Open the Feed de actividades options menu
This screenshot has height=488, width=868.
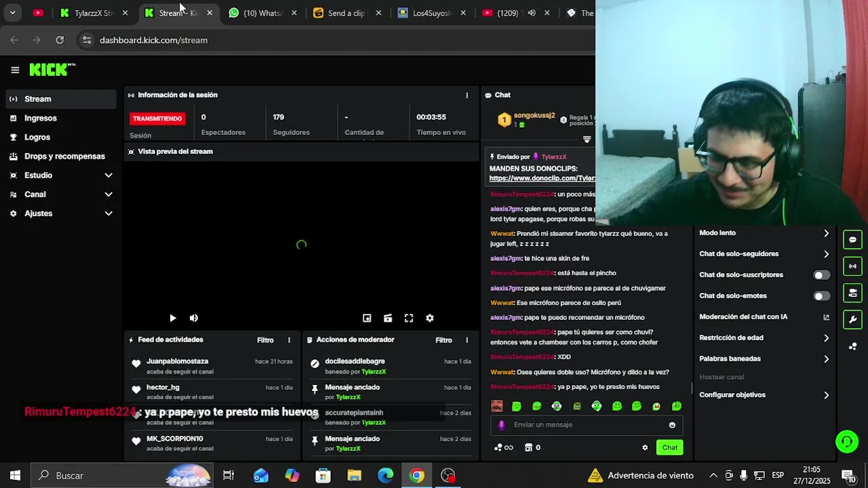pos(289,340)
